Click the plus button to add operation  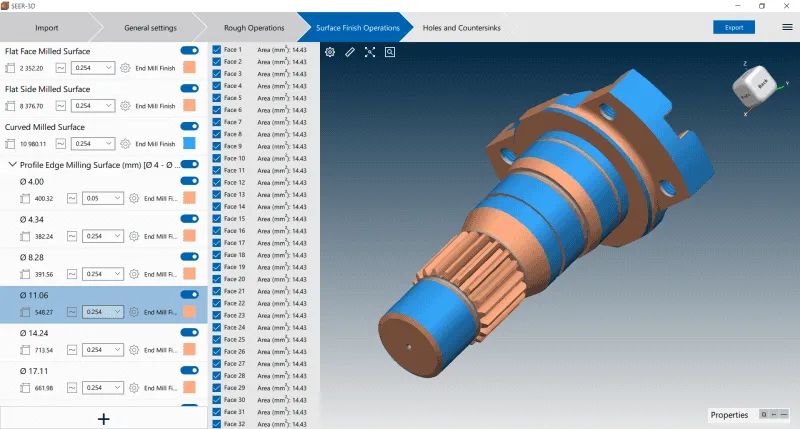click(103, 418)
